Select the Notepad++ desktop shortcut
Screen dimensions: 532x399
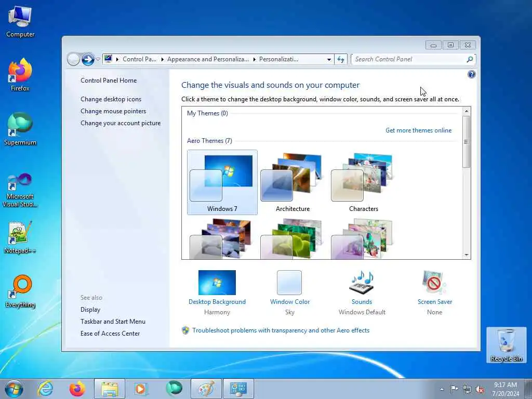tap(20, 237)
